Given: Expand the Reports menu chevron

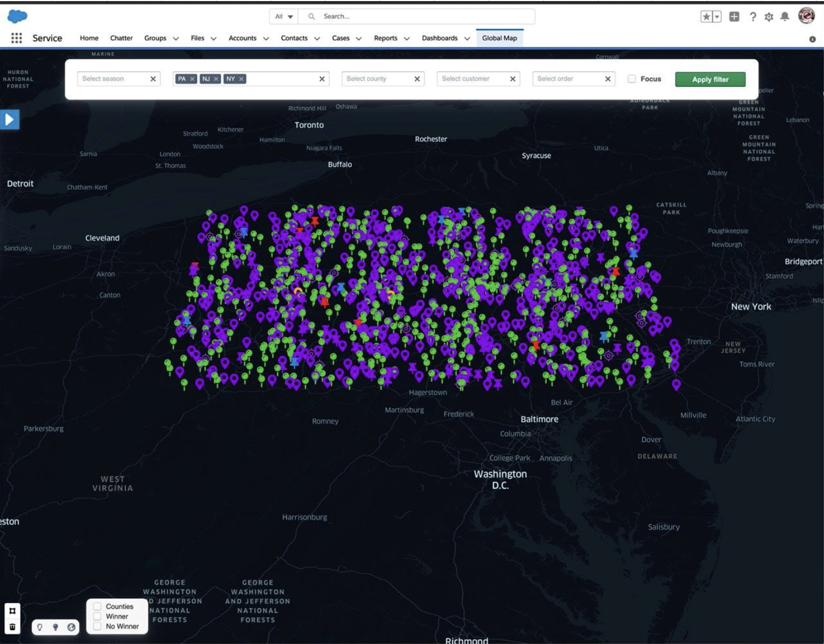Looking at the screenshot, I should coord(407,39).
